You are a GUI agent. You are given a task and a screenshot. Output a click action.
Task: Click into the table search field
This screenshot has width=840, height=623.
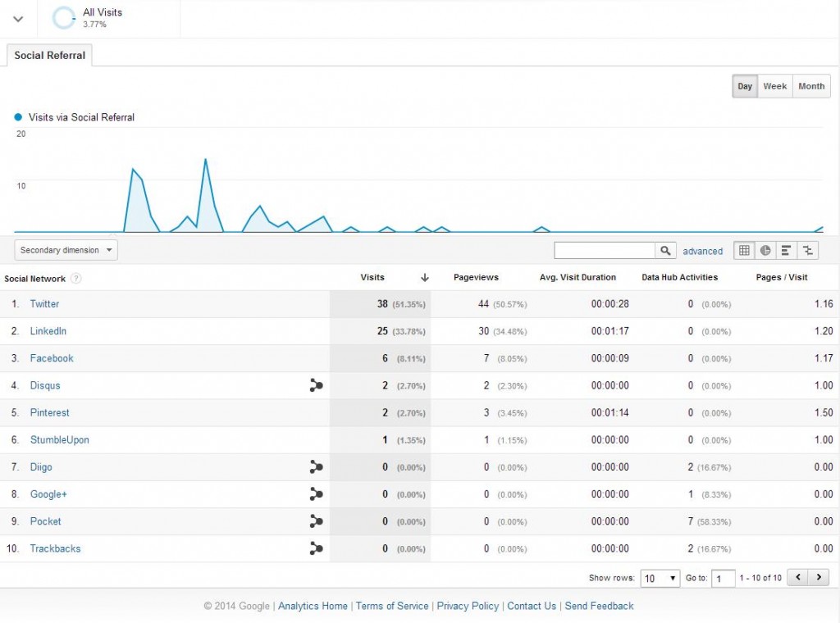[605, 250]
